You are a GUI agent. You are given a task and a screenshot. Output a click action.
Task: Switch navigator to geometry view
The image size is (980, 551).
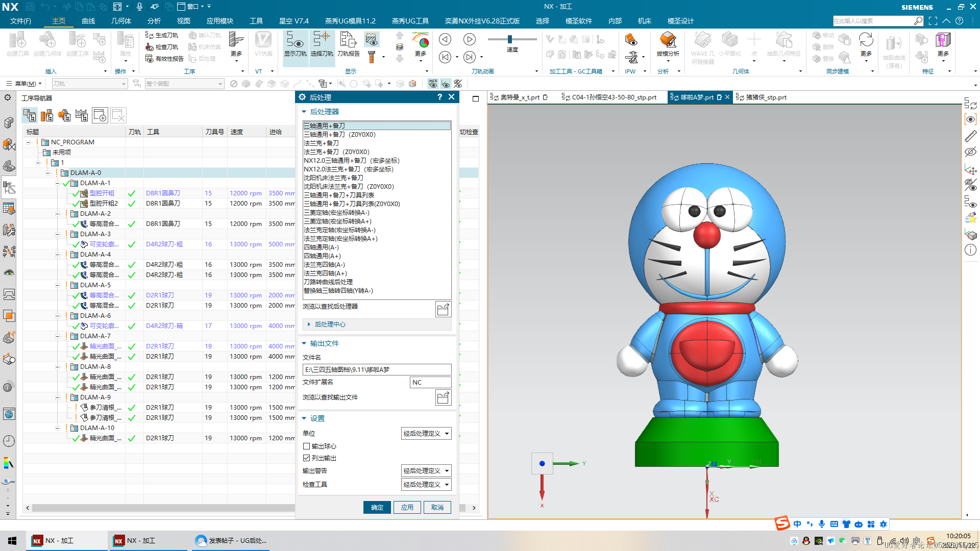click(64, 115)
